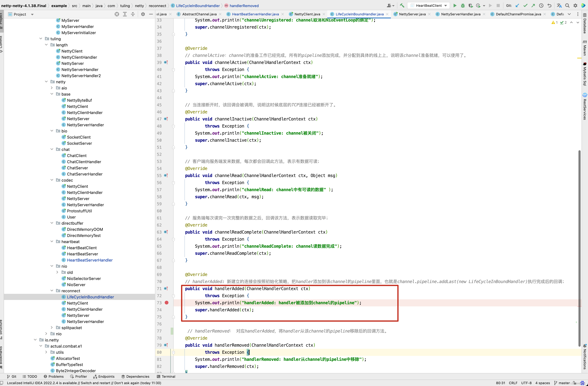
Task: Collapse the heartbeat package folder
Action: coord(52,242)
